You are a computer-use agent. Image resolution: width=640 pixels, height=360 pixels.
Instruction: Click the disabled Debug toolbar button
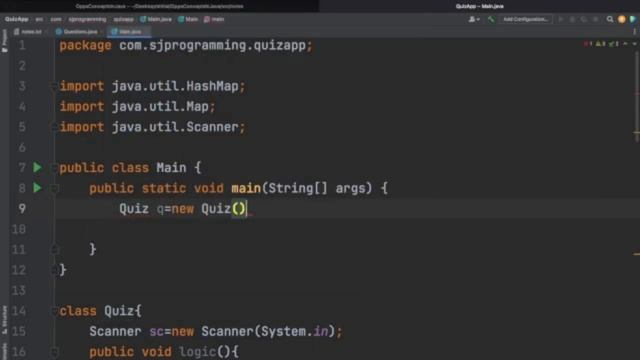point(572,19)
